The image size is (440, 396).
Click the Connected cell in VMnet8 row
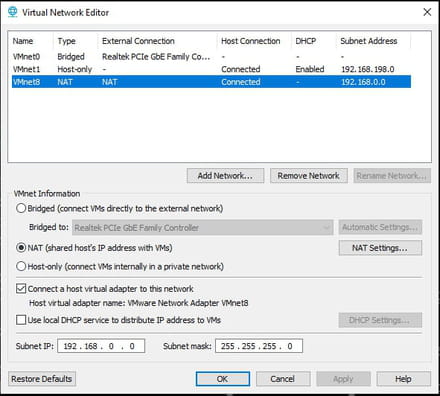click(241, 82)
